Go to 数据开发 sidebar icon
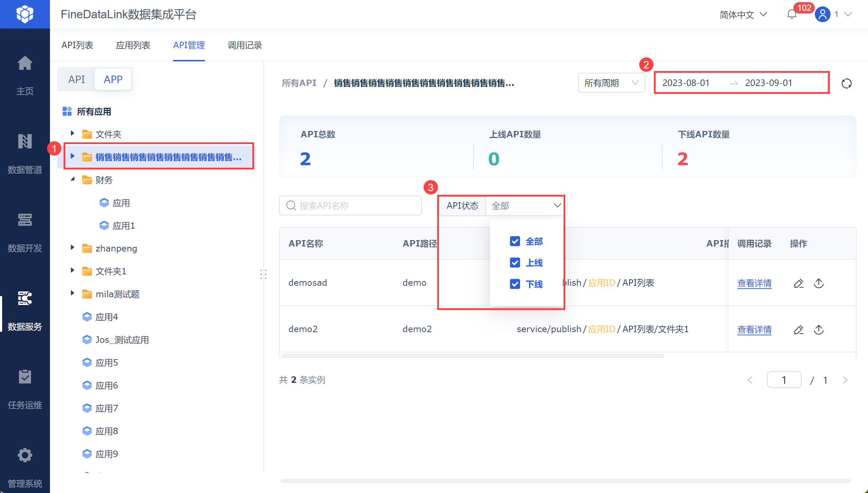Viewport: 868px width, 493px height. coord(25,220)
